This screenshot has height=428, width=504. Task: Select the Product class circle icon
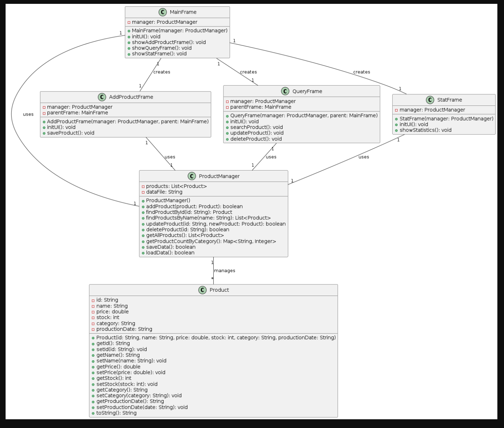point(202,290)
